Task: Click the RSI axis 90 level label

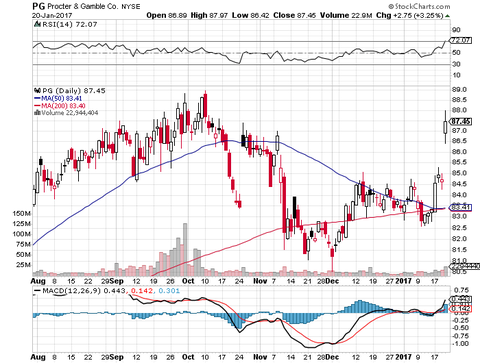Action: pyautogui.click(x=456, y=30)
